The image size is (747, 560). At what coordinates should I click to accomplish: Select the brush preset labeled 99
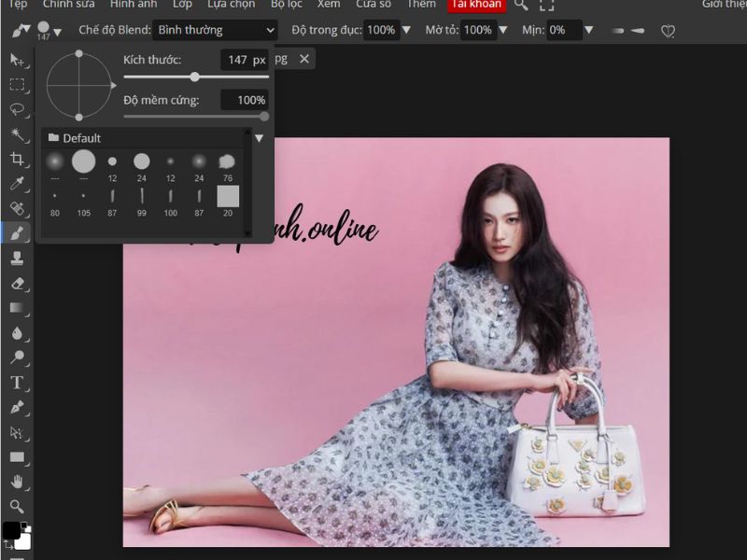coord(142,201)
